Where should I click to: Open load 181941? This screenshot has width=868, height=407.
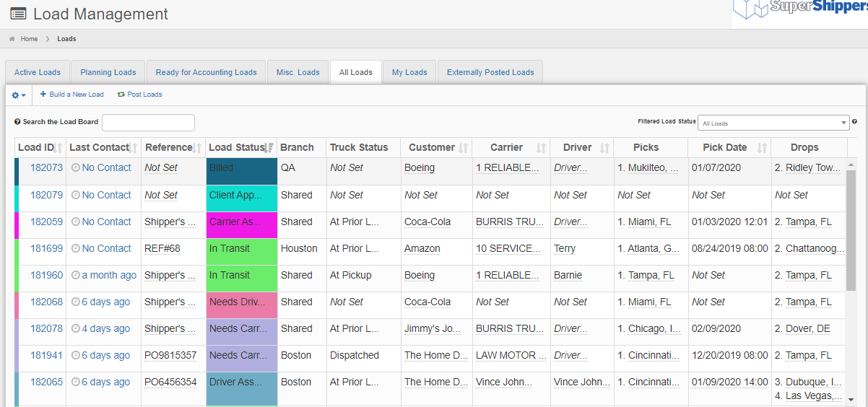(x=46, y=355)
